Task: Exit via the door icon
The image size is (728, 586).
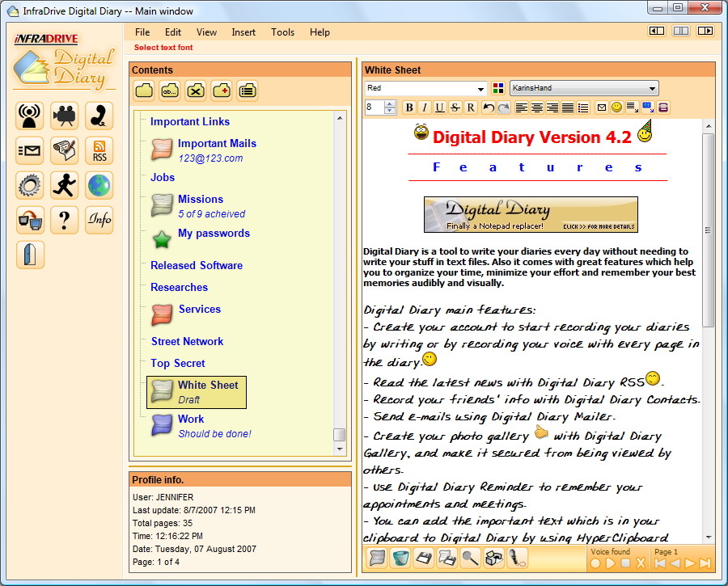Action: [x=30, y=255]
